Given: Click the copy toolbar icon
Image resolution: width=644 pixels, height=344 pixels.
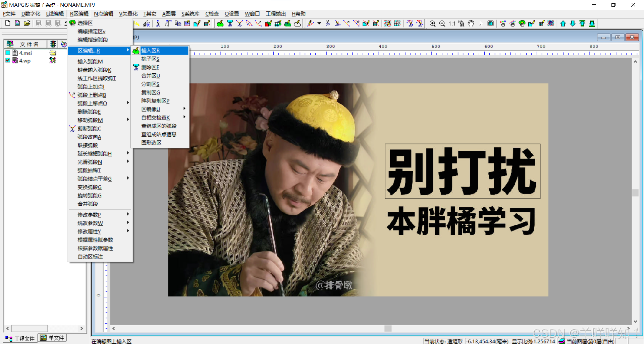Looking at the screenshot, I should tap(178, 23).
